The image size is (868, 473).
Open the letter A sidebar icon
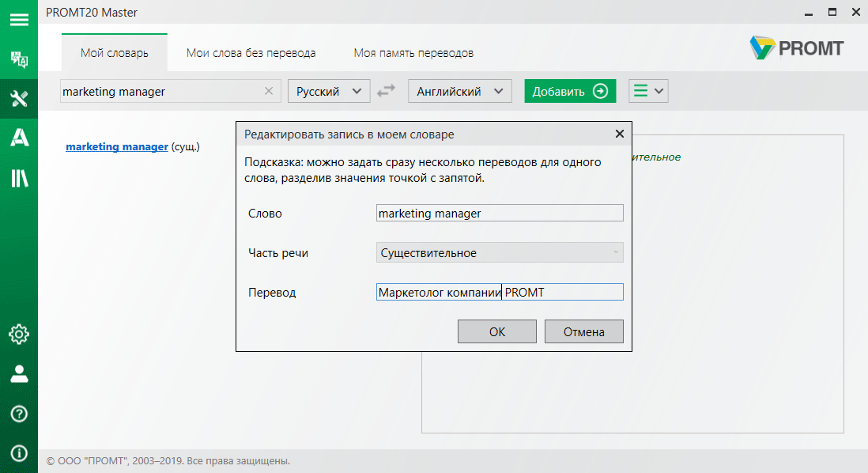tap(19, 138)
